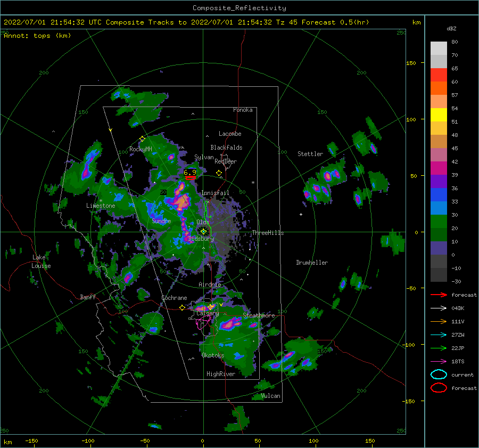The height and width of the screenshot is (448, 479).
Task: Click the red forecast ellipse under 6.9 label
Action: tap(191, 178)
